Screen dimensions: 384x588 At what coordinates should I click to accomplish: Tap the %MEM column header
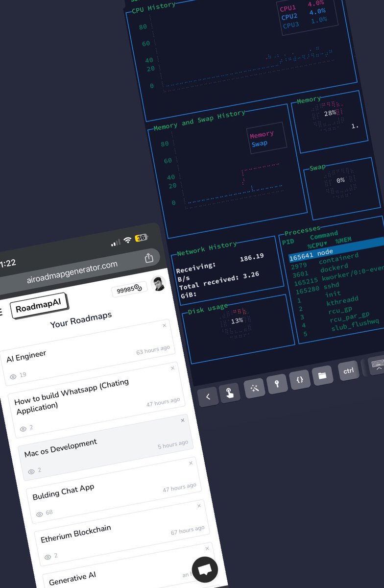click(x=344, y=240)
